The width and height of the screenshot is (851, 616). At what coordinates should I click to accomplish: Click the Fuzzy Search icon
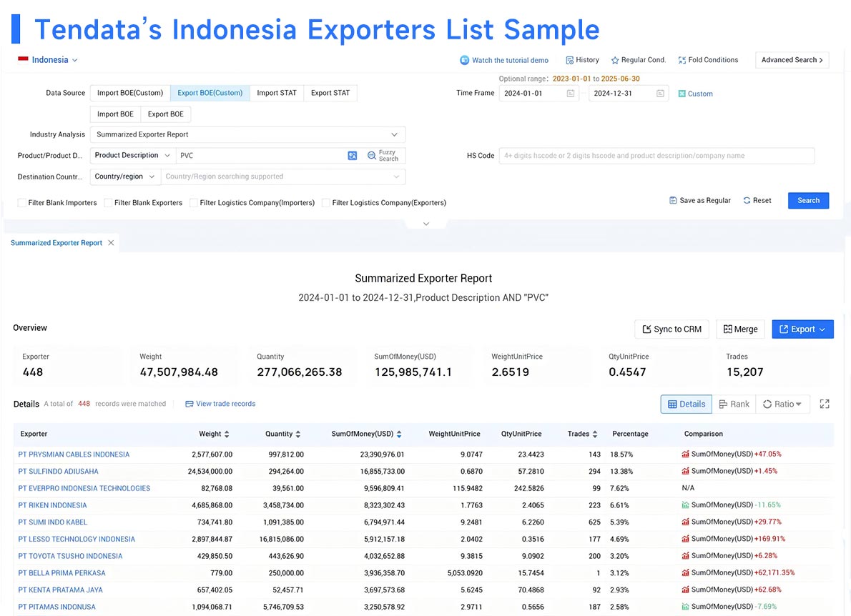[x=372, y=156]
